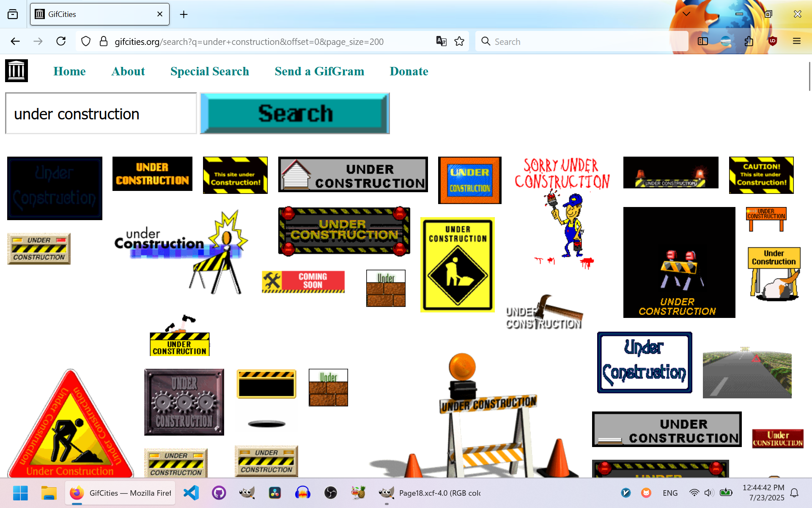Click the page vertical scrollbar

(x=809, y=76)
